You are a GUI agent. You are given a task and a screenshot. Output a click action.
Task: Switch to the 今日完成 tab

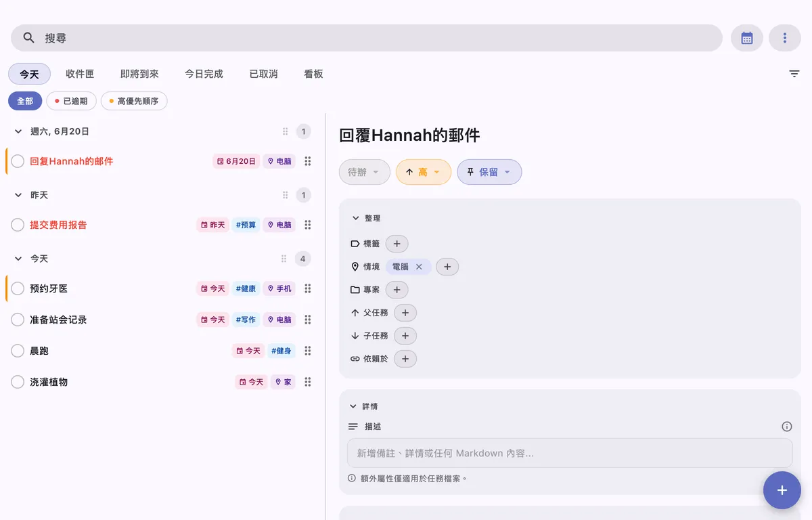pos(204,74)
